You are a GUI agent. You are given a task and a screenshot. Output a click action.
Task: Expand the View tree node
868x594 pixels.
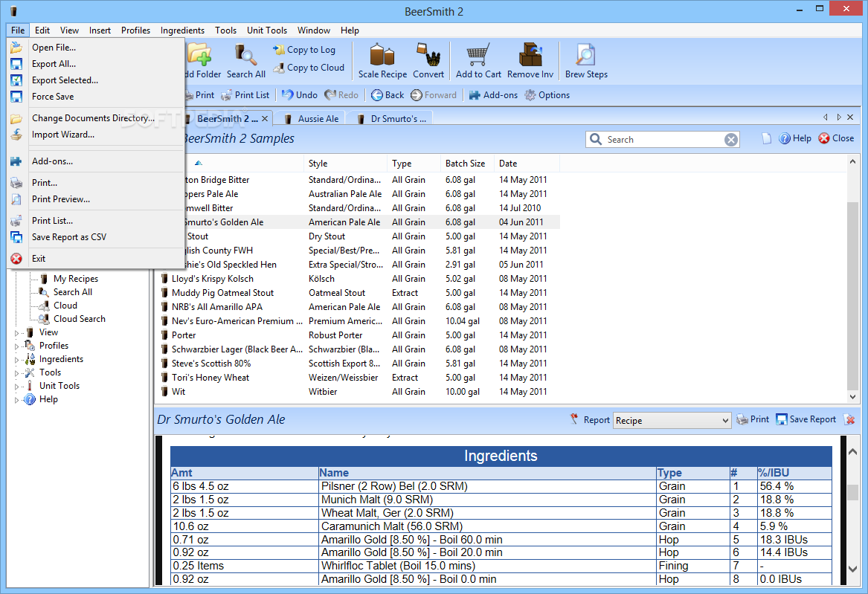[x=16, y=333]
